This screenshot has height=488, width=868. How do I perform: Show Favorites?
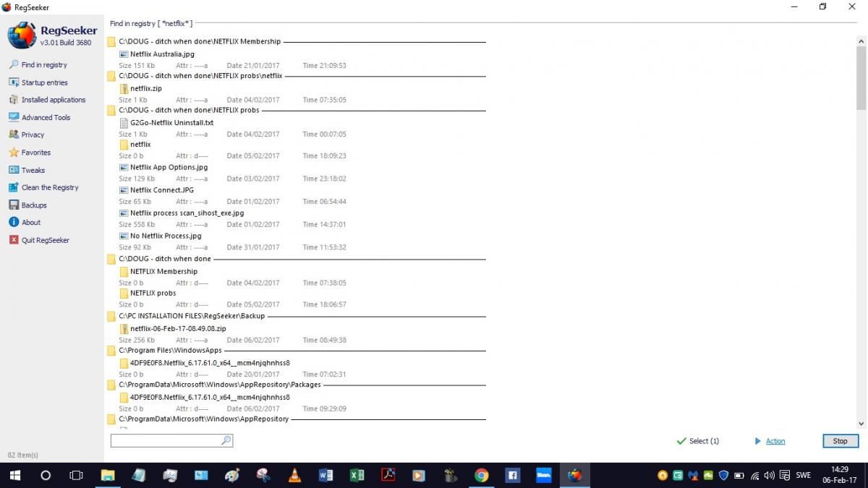36,153
